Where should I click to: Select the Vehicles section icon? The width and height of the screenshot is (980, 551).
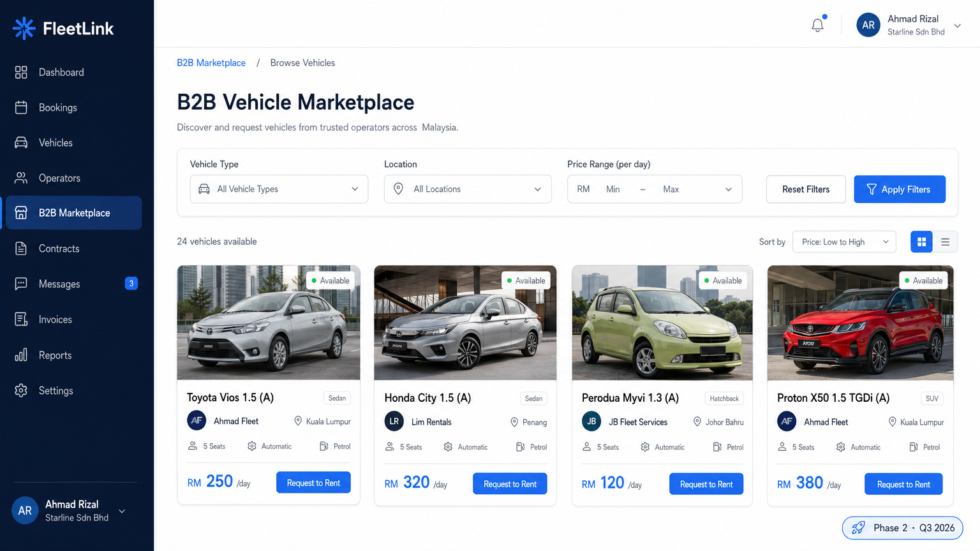[x=20, y=142]
